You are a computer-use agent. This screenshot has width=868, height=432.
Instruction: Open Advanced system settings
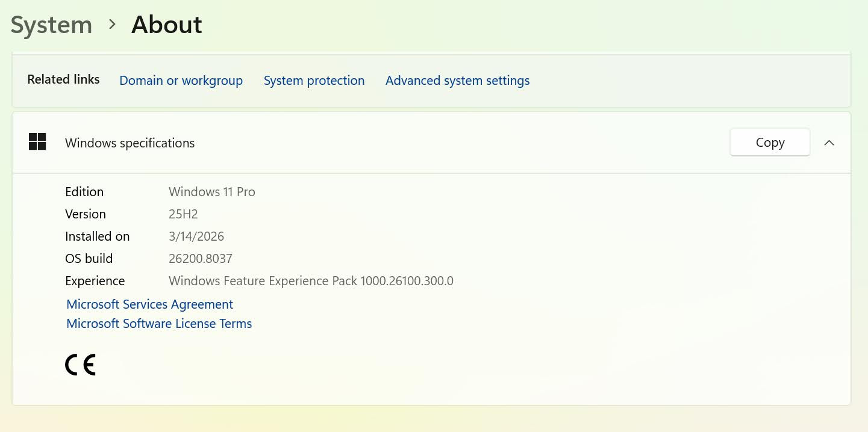[x=457, y=81]
